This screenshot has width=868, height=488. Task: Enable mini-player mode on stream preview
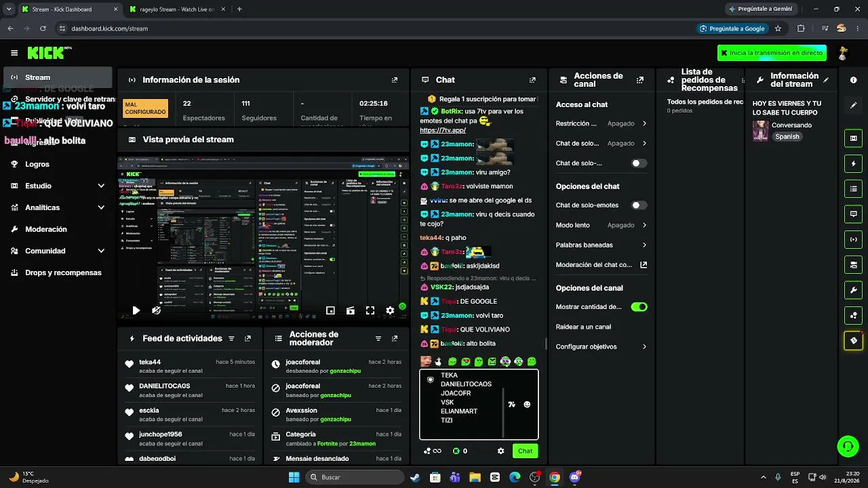(330, 310)
